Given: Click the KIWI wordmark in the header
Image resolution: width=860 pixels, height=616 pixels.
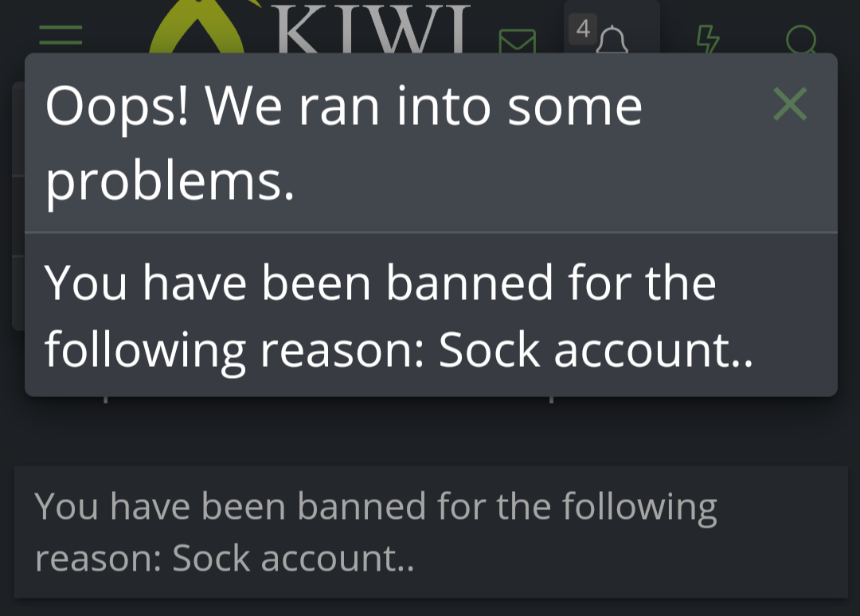Looking at the screenshot, I should pyautogui.click(x=373, y=29).
